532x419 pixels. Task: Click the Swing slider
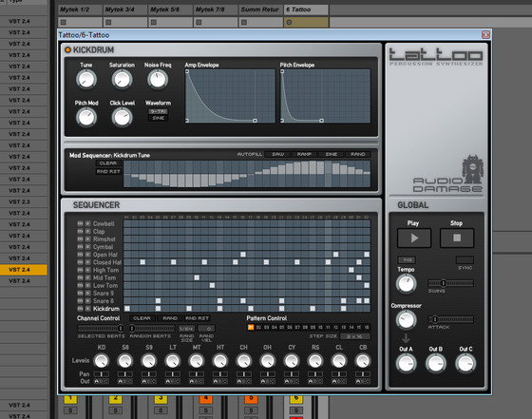(x=450, y=282)
